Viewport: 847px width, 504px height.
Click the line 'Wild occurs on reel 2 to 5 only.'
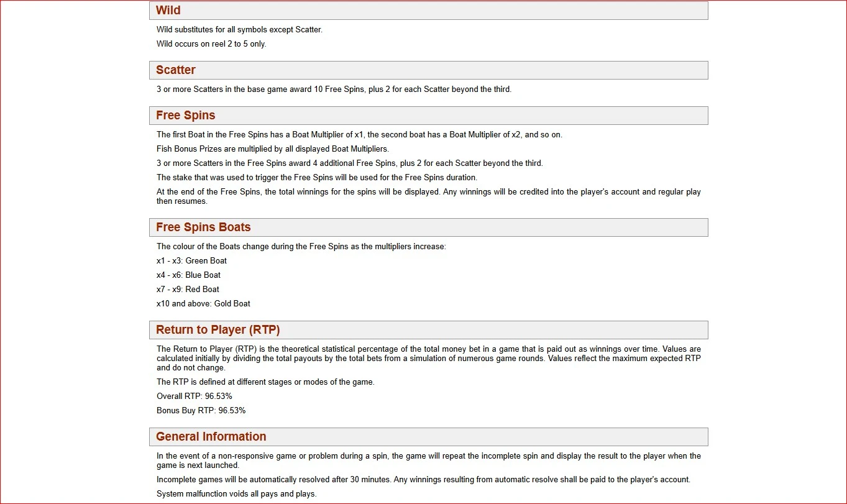tap(211, 44)
